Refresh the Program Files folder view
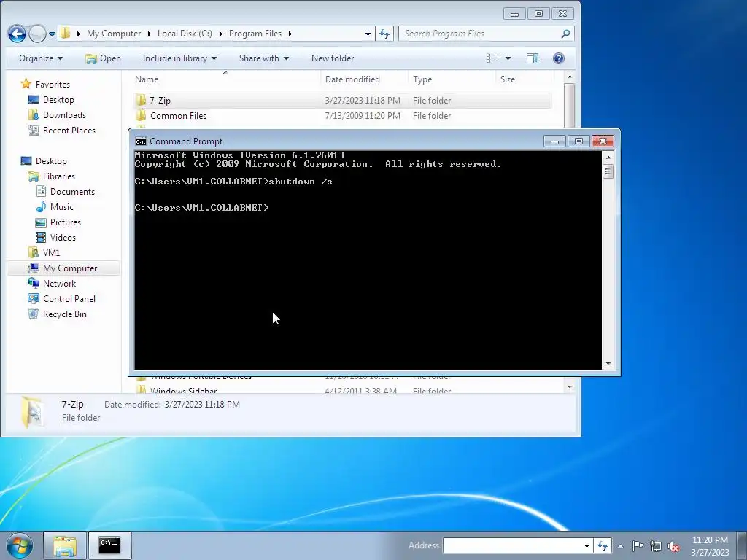The height and width of the screenshot is (560, 747). pos(384,34)
